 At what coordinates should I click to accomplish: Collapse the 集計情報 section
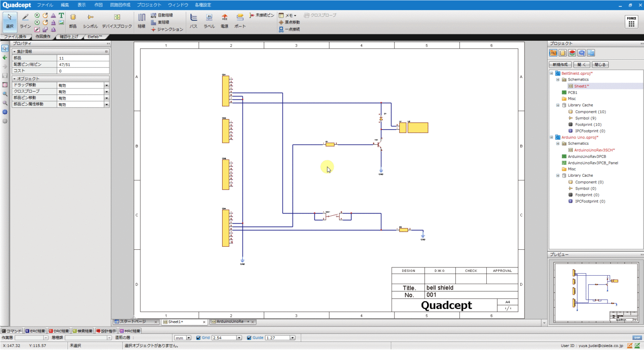(14, 52)
